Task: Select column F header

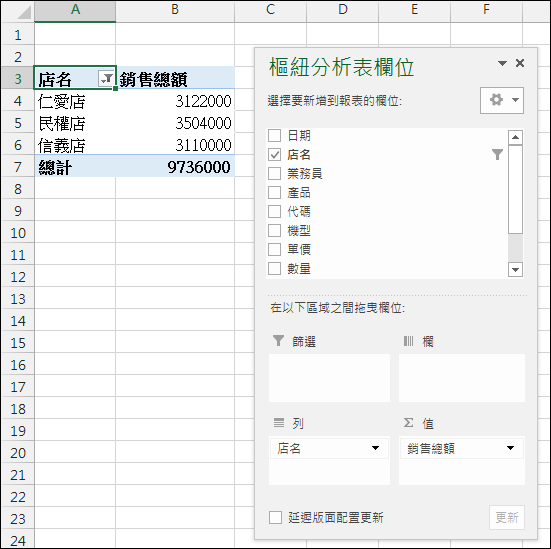Action: [486, 11]
